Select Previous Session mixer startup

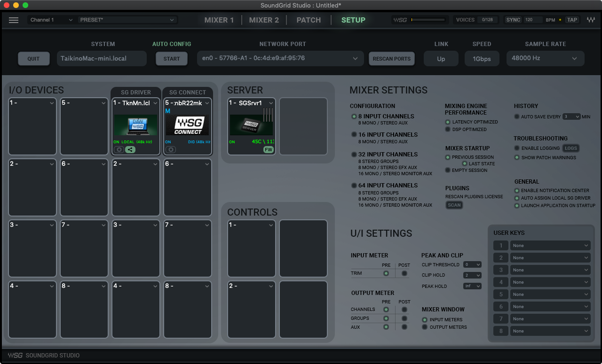(448, 157)
